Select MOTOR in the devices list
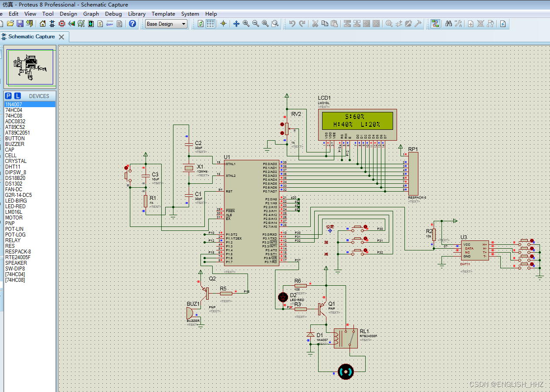 point(30,218)
